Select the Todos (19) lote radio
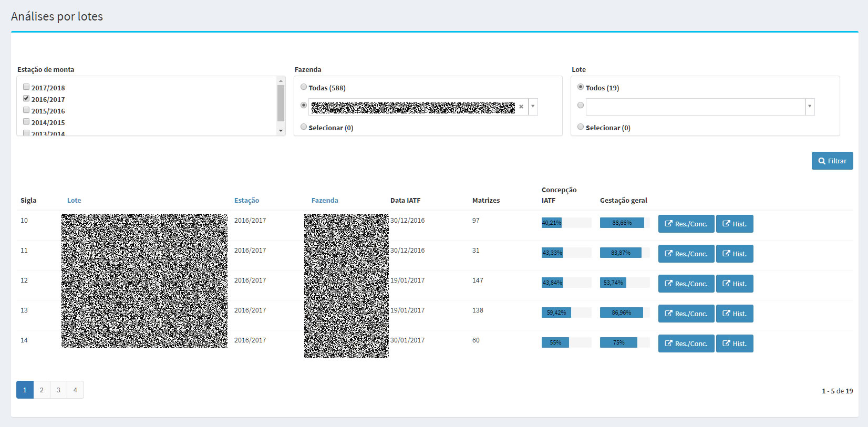 (x=581, y=87)
